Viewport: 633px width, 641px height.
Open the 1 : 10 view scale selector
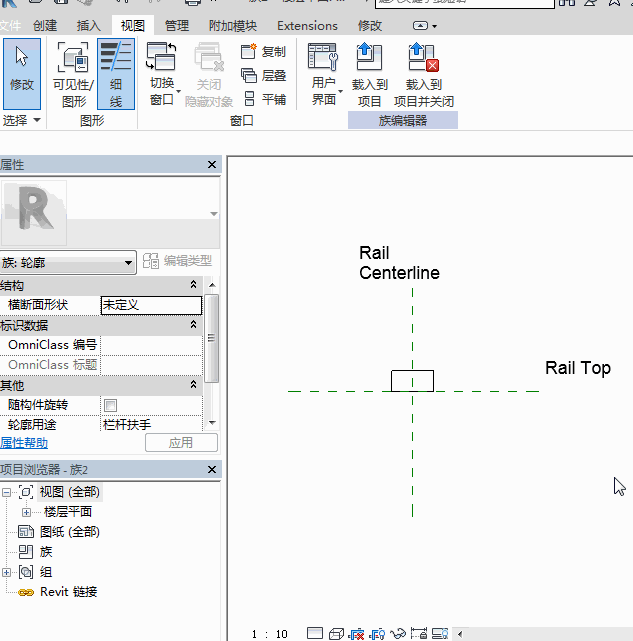(x=269, y=634)
